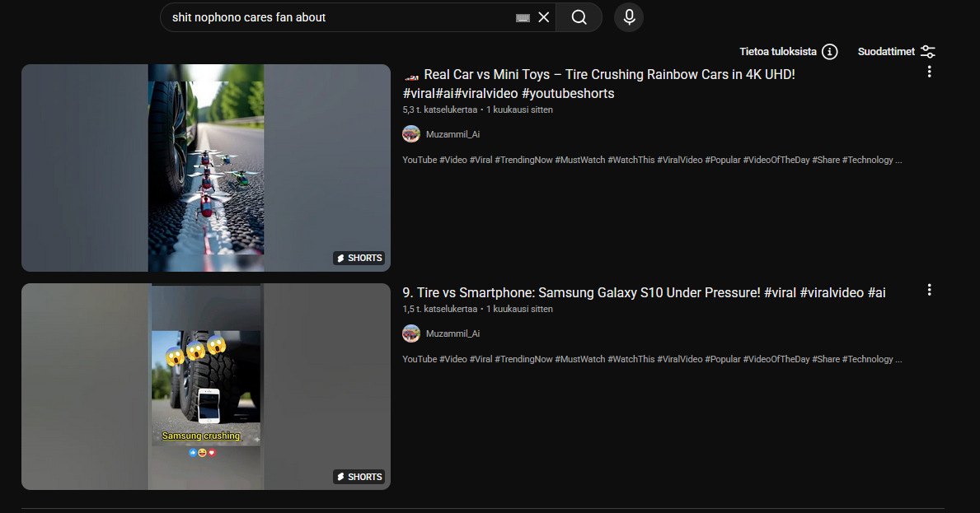This screenshot has height=513, width=980.
Task: Click the Tietoa tuloksista info icon
Action: point(830,52)
